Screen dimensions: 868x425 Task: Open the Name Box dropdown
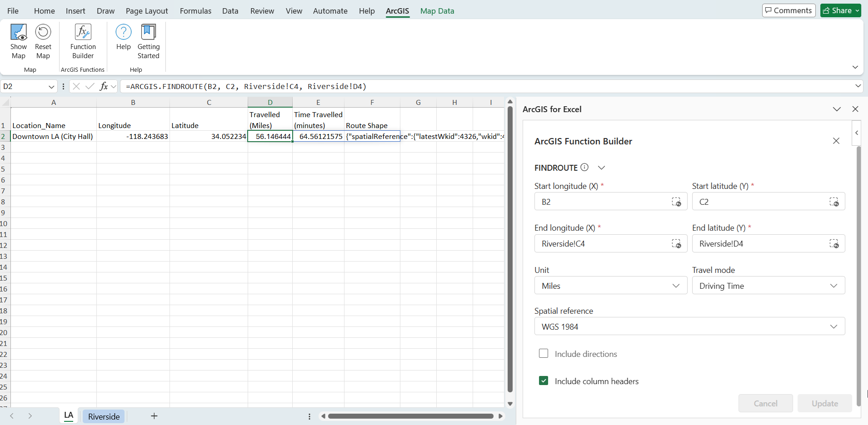[x=51, y=86]
